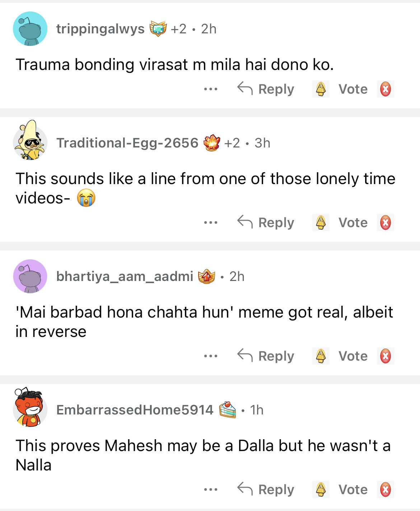
Task: Upvote EmbarrassedHome5914's Mahesh comment
Action: point(321,489)
